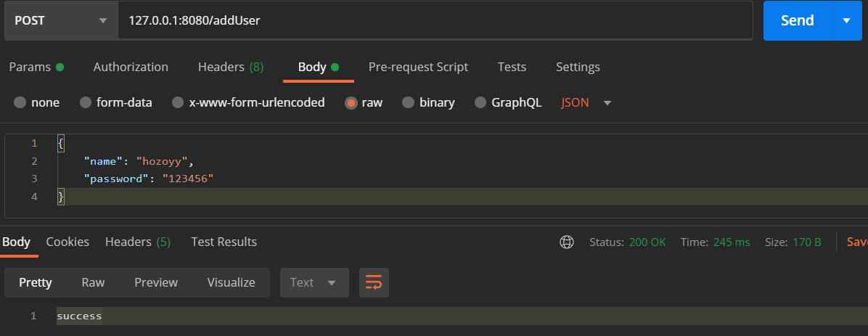Choose x-www-form-urlencoded body option
This screenshot has height=336, width=868.
pyautogui.click(x=178, y=103)
